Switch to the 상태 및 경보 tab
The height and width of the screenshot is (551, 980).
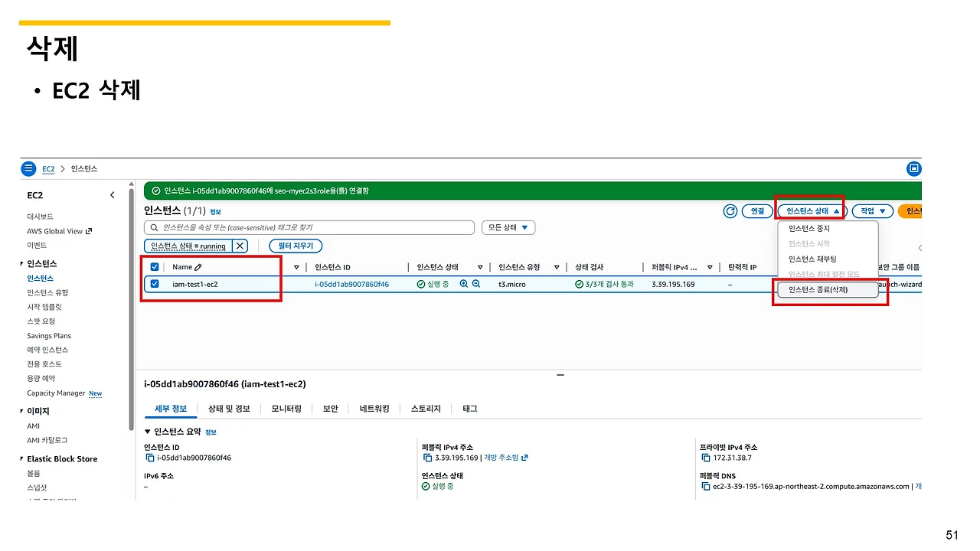[229, 409]
